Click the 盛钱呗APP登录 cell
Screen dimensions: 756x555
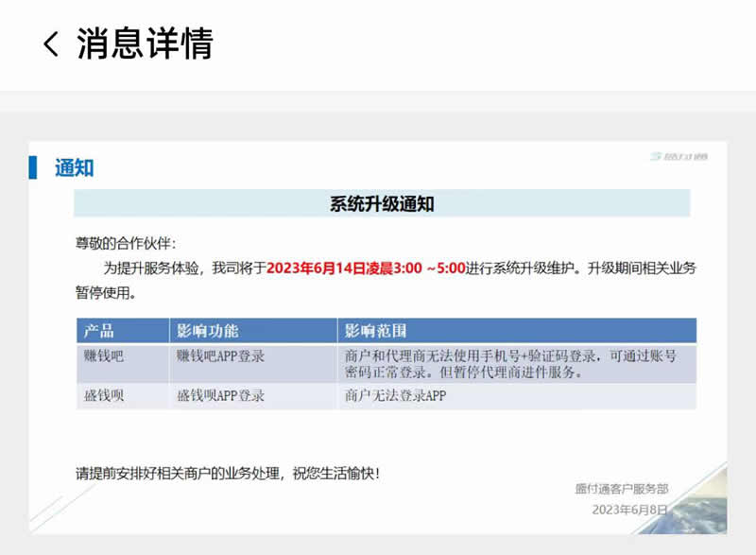(253, 396)
